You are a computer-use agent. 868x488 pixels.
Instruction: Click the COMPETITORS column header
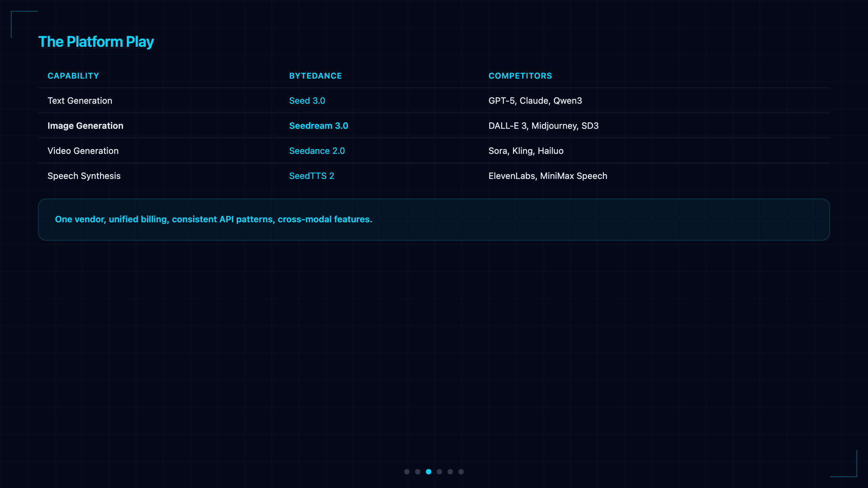click(520, 76)
